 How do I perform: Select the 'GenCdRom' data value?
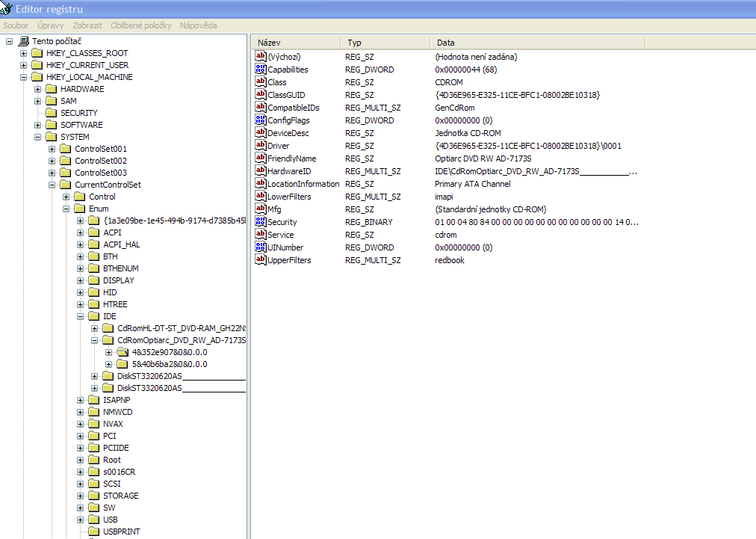tap(455, 108)
